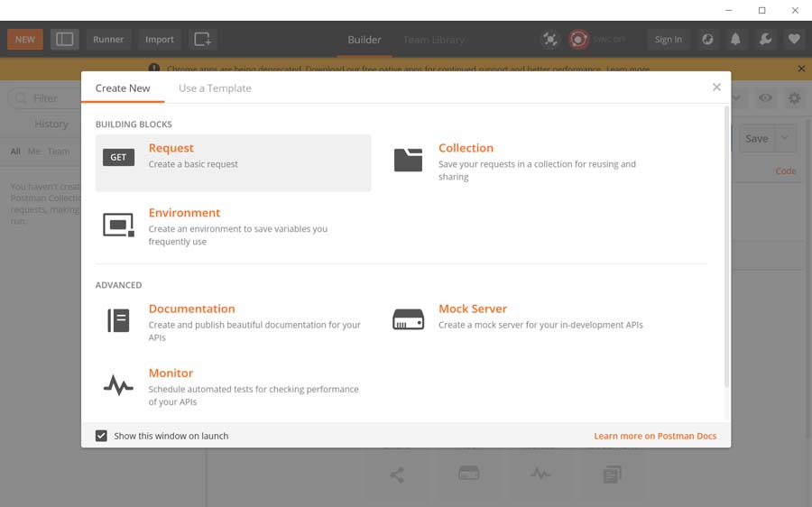Screen dimensions: 812x507
Task: Click the documentation icon at bottom
Action: click(612, 475)
